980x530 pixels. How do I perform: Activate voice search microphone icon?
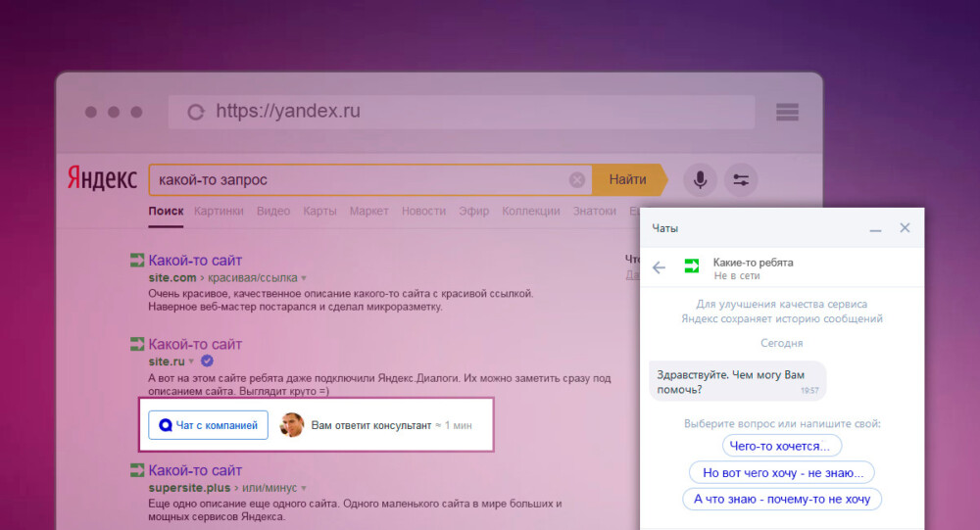tap(700, 180)
